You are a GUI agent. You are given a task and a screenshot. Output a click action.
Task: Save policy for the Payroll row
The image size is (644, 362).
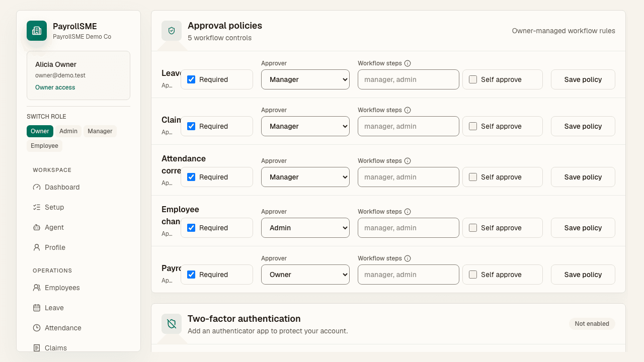tap(583, 275)
